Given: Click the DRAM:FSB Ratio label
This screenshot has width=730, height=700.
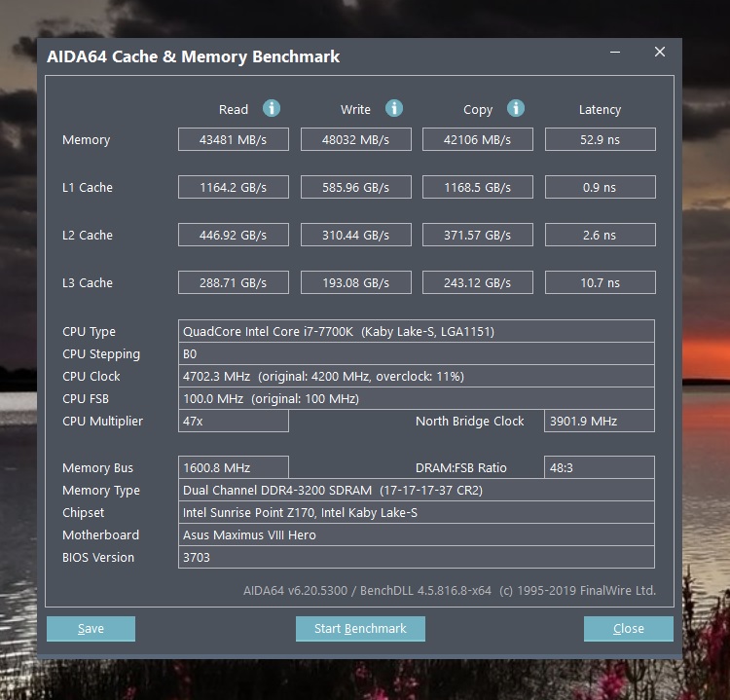Looking at the screenshot, I should click(461, 467).
